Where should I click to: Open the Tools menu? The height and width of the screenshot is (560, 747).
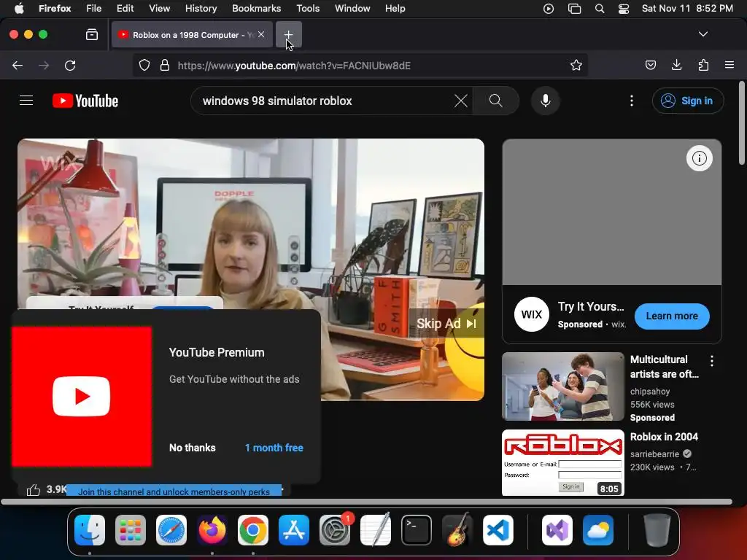[x=308, y=9]
